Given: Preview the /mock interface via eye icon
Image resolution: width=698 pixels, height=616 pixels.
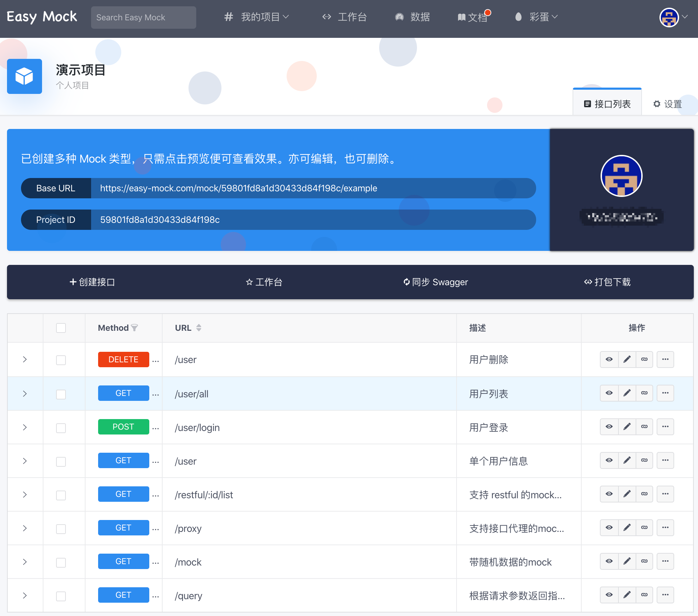Looking at the screenshot, I should pyautogui.click(x=609, y=561).
